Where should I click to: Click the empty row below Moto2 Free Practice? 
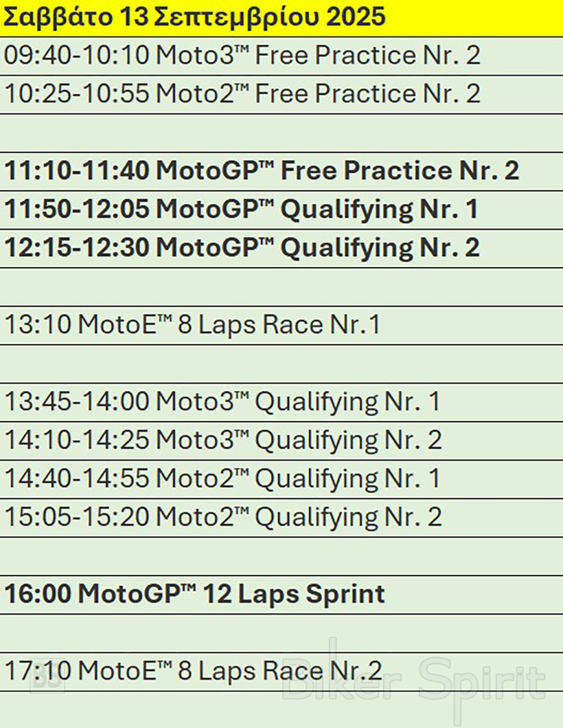(281, 133)
